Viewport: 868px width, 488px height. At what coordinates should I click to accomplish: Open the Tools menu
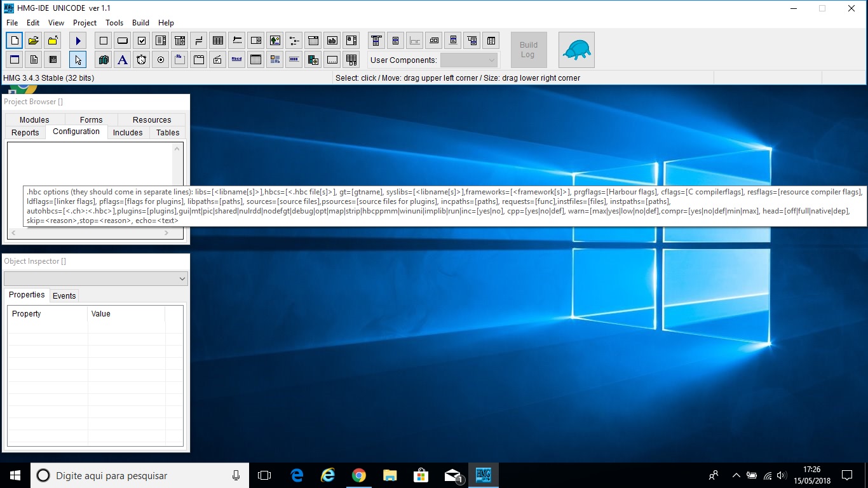[114, 23]
